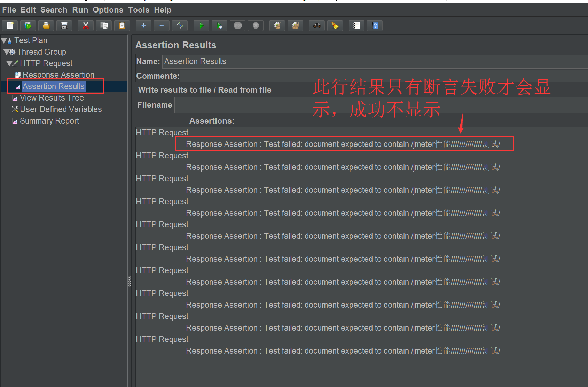Image resolution: width=588 pixels, height=387 pixels.
Task: Open function helper dialog icon
Action: point(356,25)
